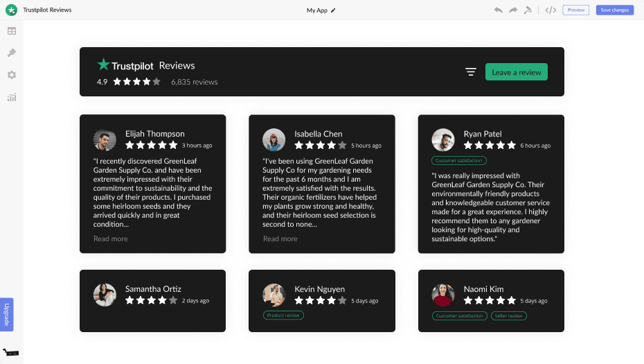Click Customer satisfaction tag on Ryan Patel's review
Viewport: 644px width, 364px height.
coord(459,160)
